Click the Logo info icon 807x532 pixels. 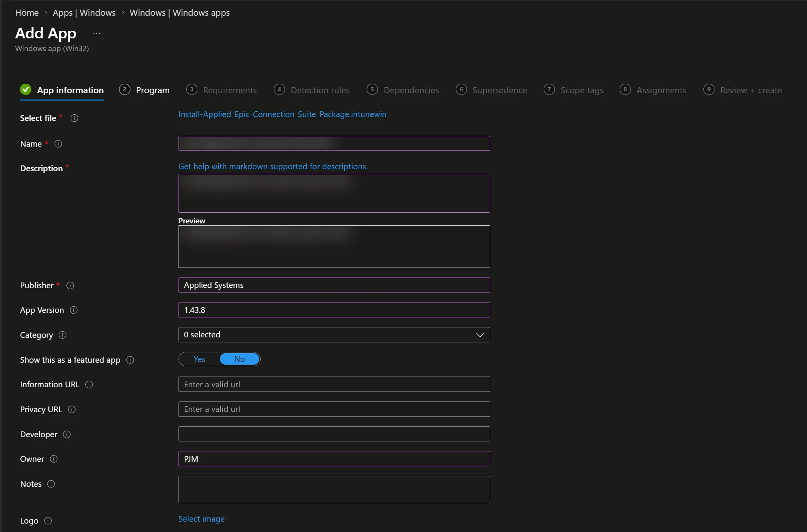(48, 521)
